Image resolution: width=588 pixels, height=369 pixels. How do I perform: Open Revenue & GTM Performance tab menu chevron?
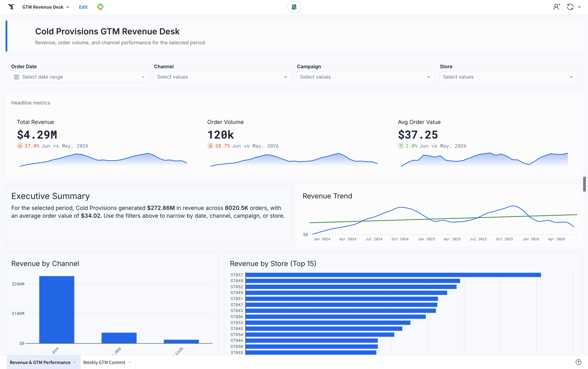click(x=75, y=362)
